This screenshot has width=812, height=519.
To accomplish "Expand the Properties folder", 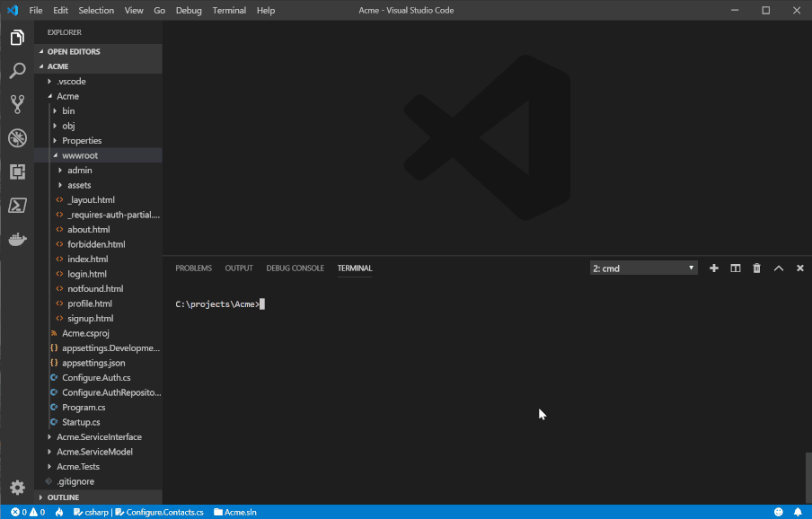I will 99,141.
